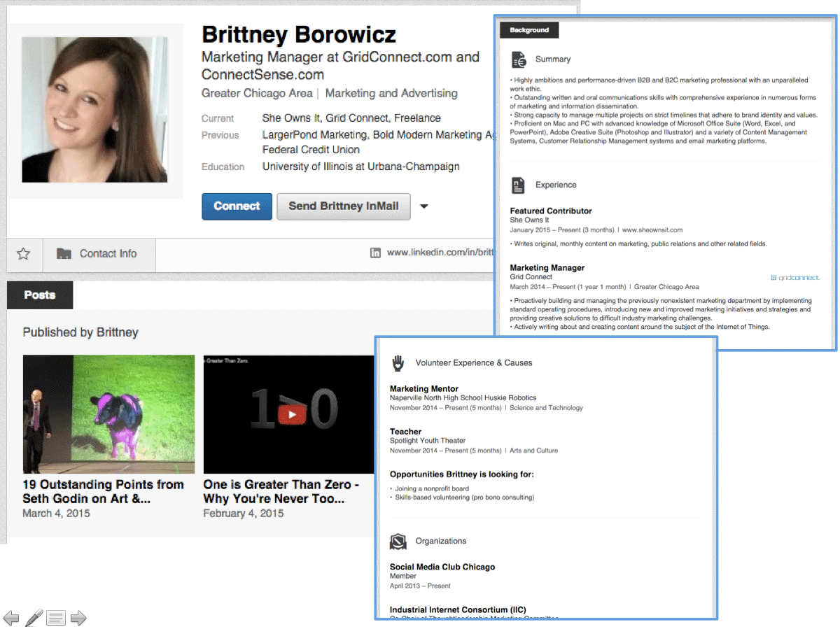Click the gridconnect company logo
This screenshot has width=840, height=629.
pyautogui.click(x=794, y=278)
